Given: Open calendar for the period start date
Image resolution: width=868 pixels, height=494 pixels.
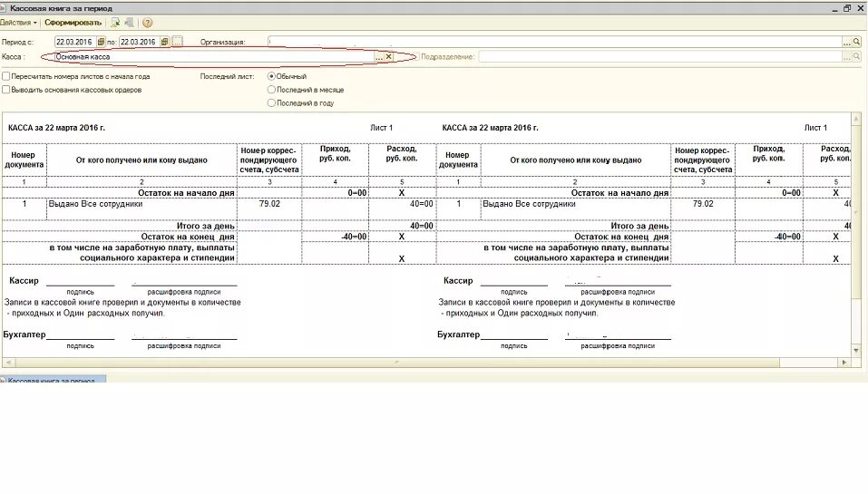Looking at the screenshot, I should 101,42.
